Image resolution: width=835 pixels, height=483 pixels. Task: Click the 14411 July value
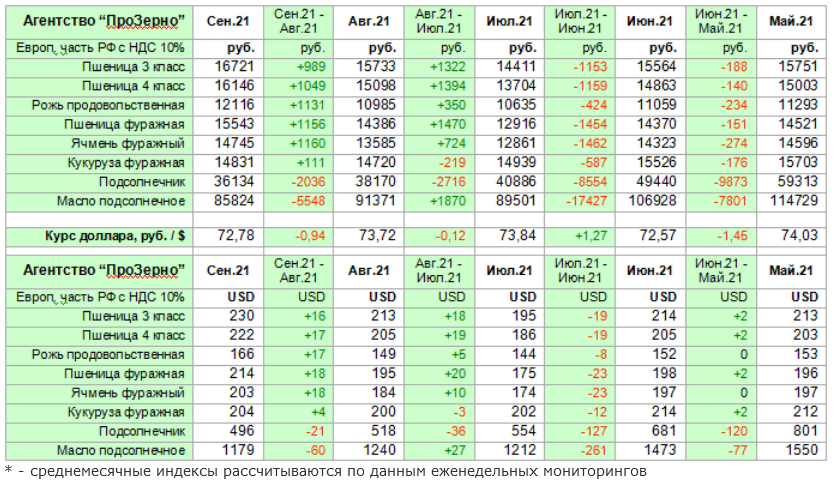click(509, 67)
